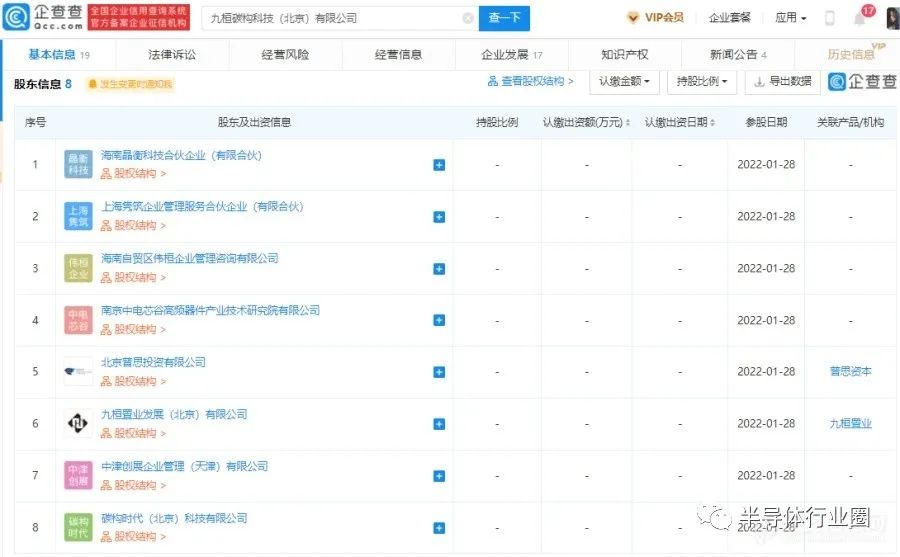
Task: Switch to the 经营风险 tab
Action: (x=285, y=55)
